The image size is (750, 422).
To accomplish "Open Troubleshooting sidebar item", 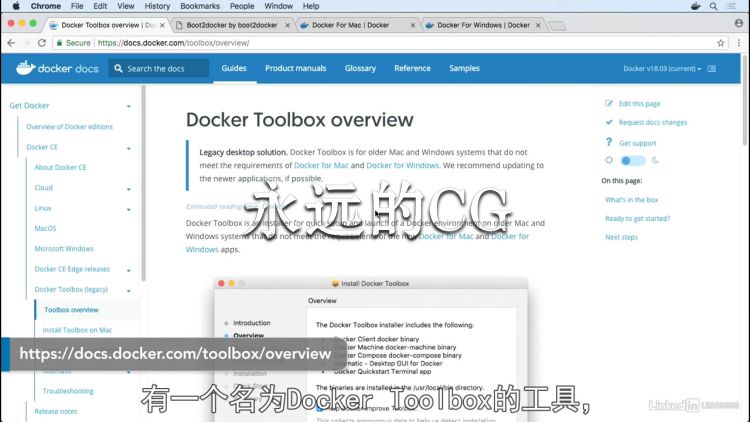I will click(x=68, y=391).
